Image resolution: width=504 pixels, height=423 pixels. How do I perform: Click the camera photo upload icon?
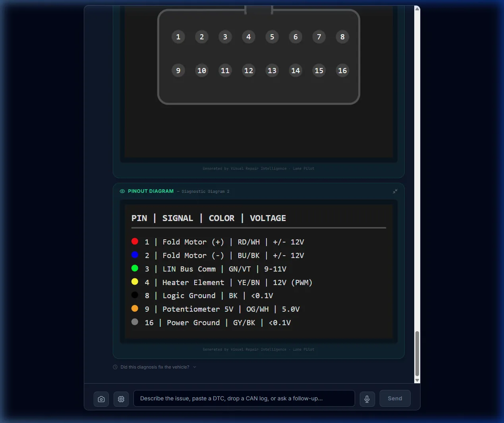(x=101, y=399)
